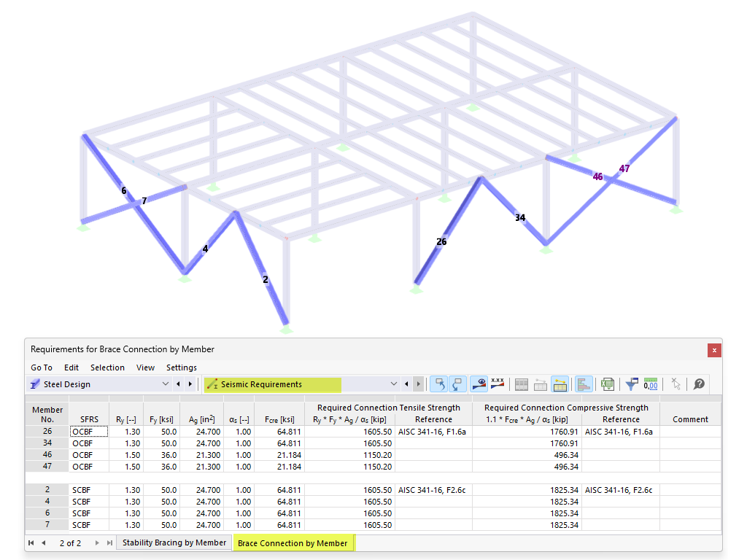Toggle the highlighted table rows display
747x560 pixels.
pyautogui.click(x=560, y=384)
